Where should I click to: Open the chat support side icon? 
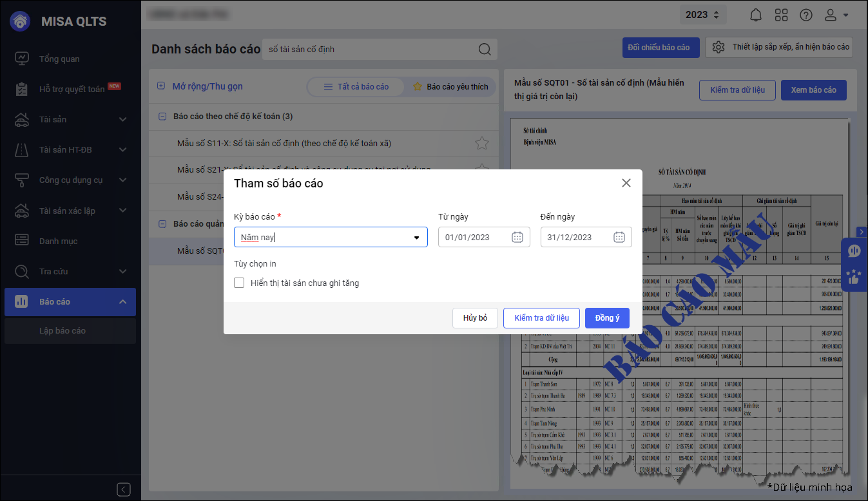point(854,250)
